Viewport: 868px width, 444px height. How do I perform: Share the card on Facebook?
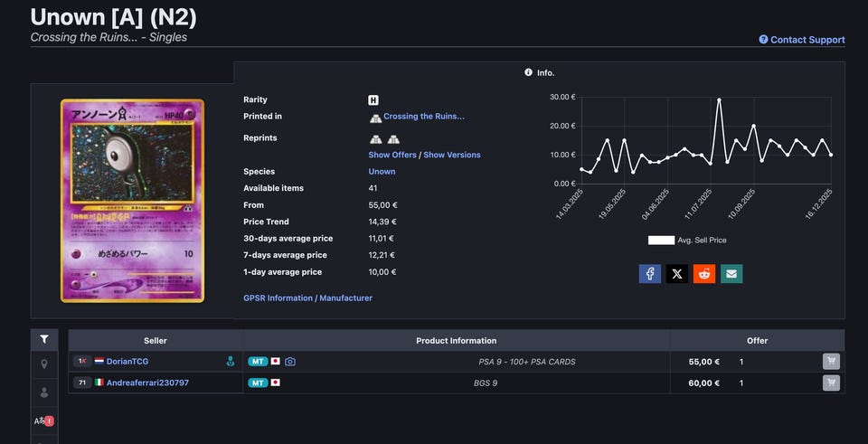(x=650, y=273)
